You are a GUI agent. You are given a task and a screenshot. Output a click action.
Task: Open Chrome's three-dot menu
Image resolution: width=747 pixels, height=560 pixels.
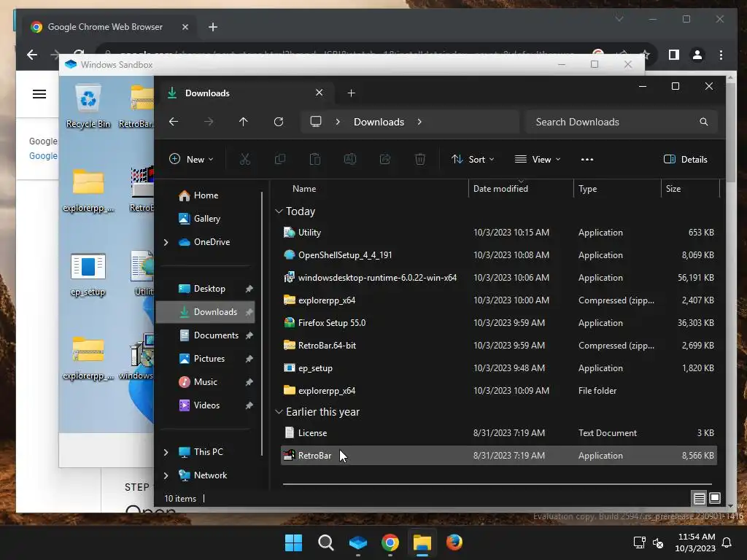coord(721,55)
